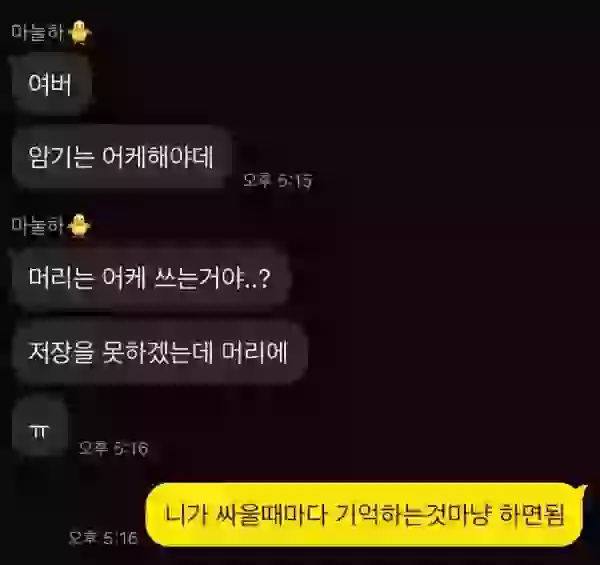Click the 오후 5:15 timestamp

coord(278,180)
